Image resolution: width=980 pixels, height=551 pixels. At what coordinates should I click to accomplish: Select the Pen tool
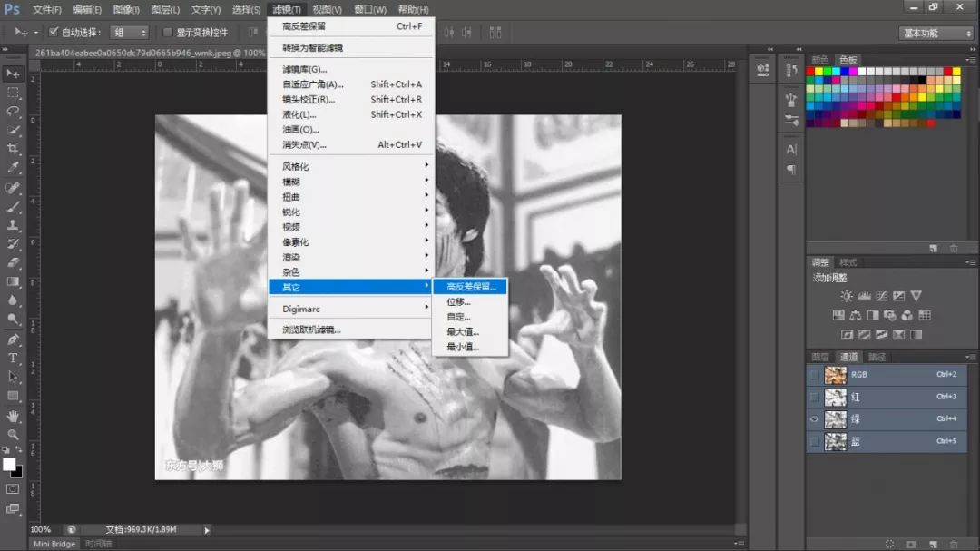pos(13,339)
